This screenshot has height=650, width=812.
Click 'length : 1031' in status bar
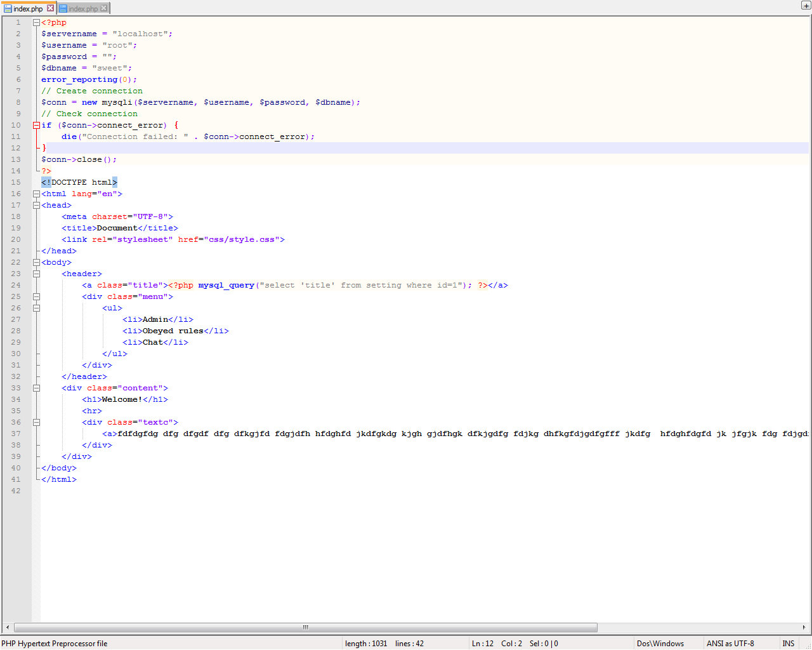coord(366,643)
